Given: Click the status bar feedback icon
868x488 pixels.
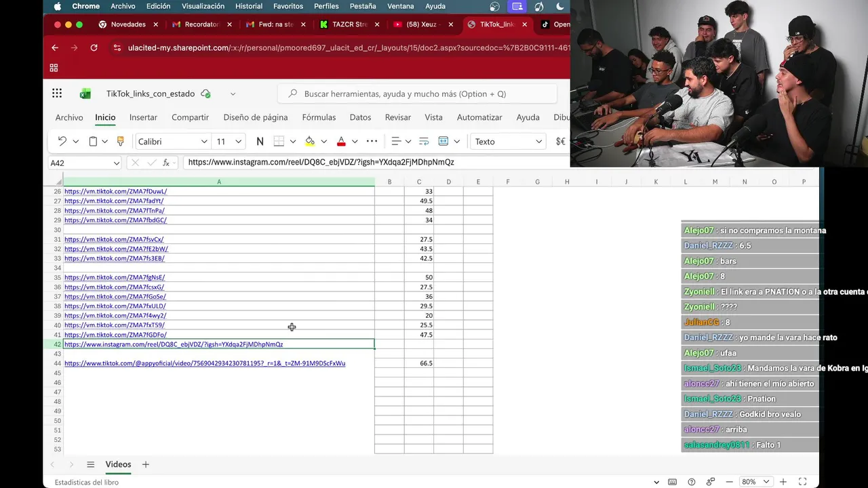Looking at the screenshot, I should [x=710, y=482].
